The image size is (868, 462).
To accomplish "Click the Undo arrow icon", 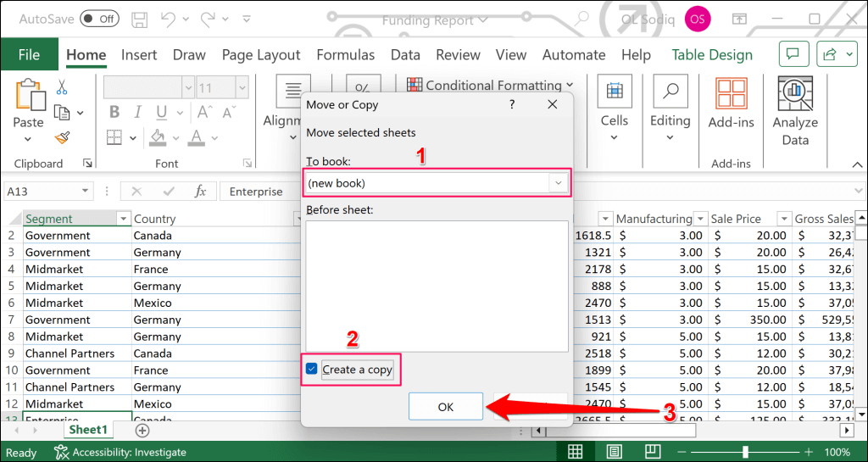I will [x=169, y=19].
